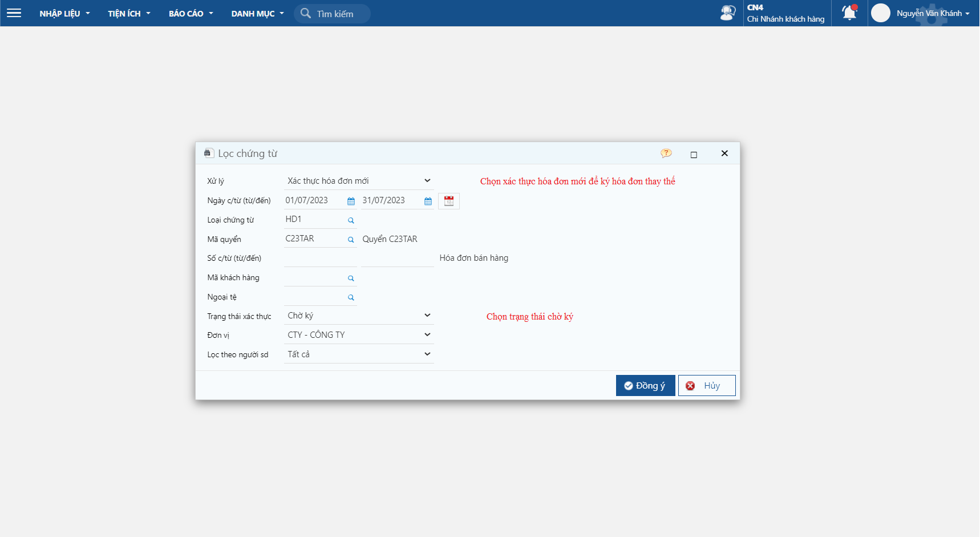Search lookup for Loại chứng từ field

click(x=351, y=220)
